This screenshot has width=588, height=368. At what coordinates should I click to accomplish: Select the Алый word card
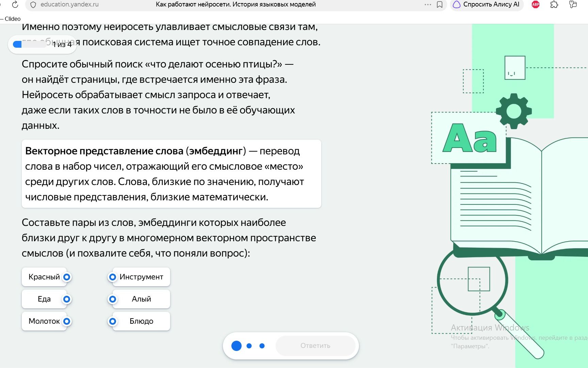[x=141, y=299]
